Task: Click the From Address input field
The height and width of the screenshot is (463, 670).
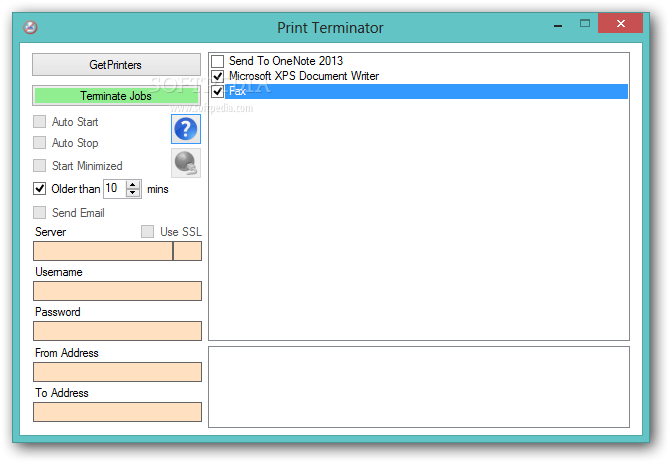Action: pos(118,372)
